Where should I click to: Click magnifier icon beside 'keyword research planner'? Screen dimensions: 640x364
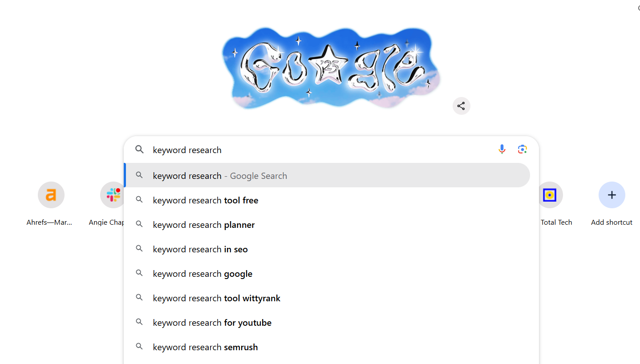[139, 224]
